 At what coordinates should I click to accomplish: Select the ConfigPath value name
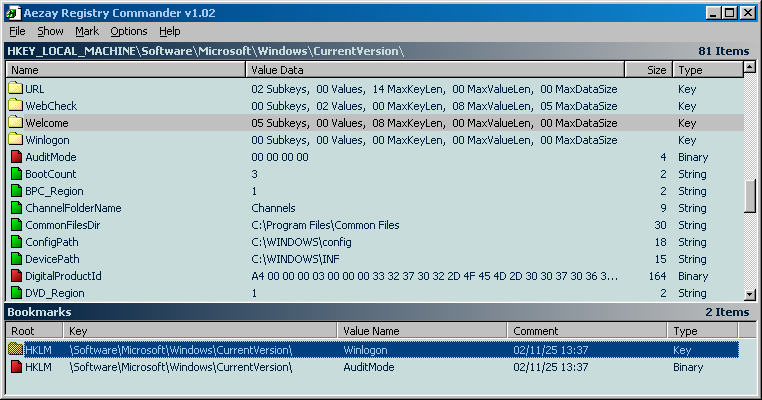pos(52,242)
